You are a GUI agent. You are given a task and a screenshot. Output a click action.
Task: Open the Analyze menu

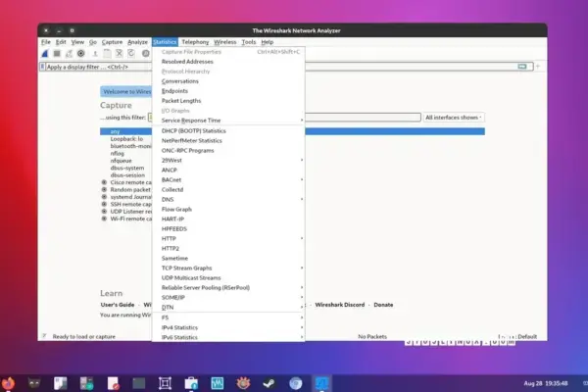point(137,42)
